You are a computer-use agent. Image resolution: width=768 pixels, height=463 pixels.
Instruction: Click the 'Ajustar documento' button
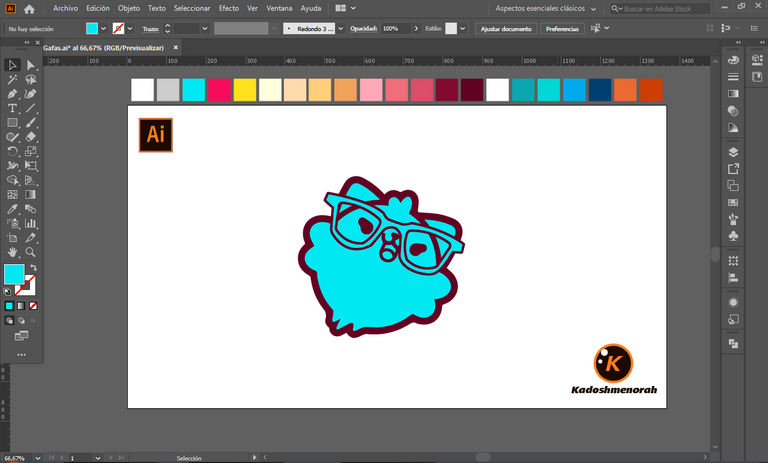point(506,29)
